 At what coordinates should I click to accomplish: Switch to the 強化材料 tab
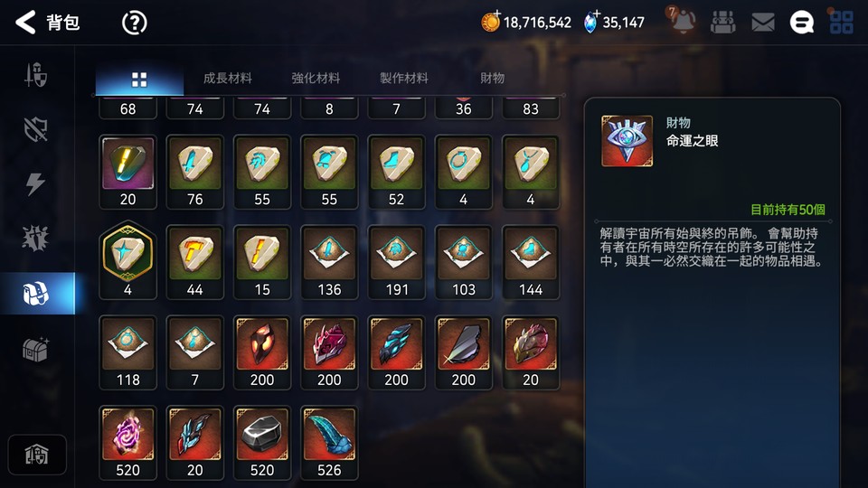point(316,78)
